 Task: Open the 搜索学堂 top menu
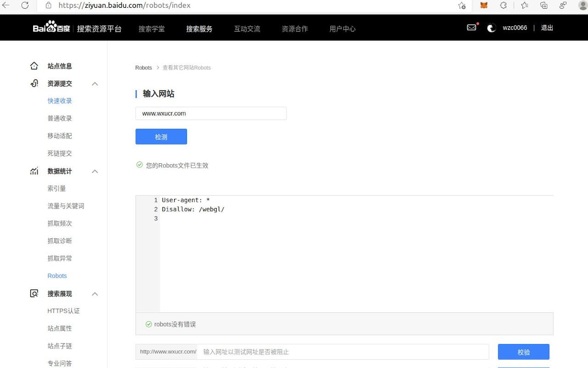pos(152,29)
